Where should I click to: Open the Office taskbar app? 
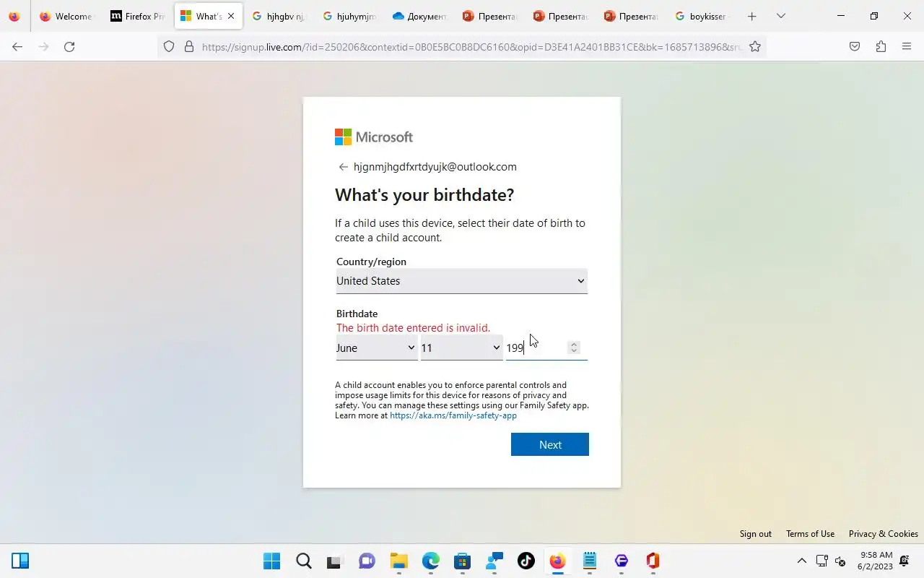click(653, 561)
